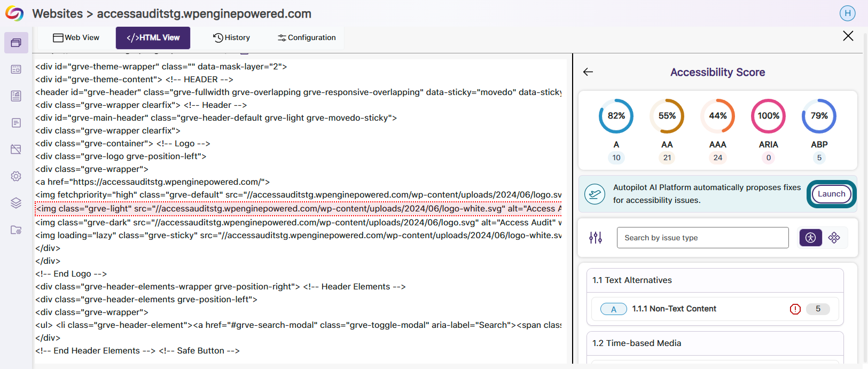
Task: Click the header id grve-header code line
Action: tap(299, 92)
